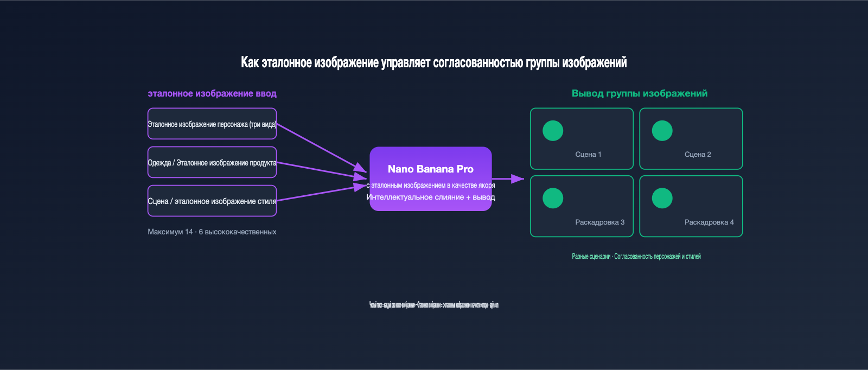Click the caption 'Разные сценарии · Согласованность персонажей и стилей'

pyautogui.click(x=636, y=257)
